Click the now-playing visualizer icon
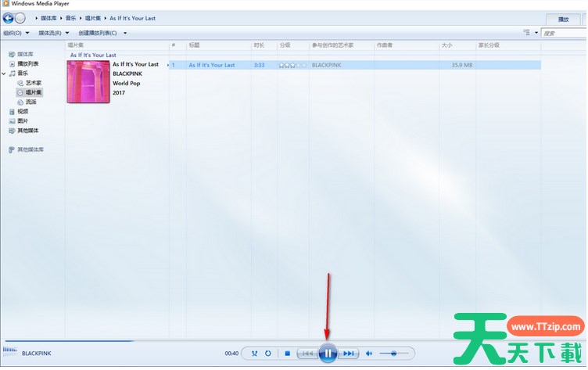This screenshot has width=588, height=370. [x=9, y=350]
